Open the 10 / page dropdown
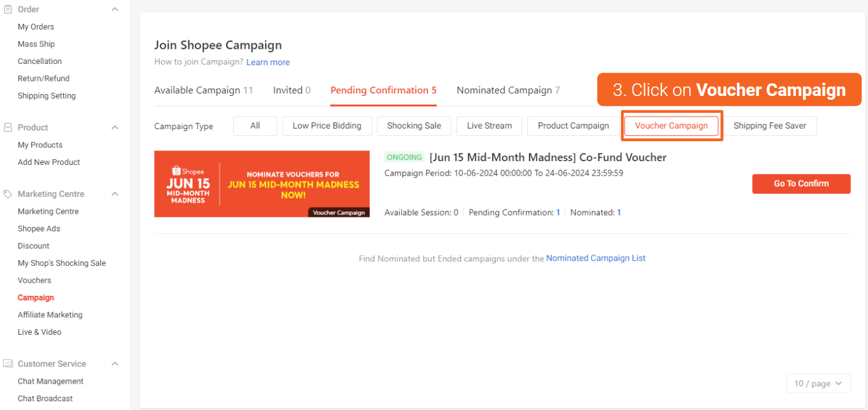 [x=818, y=384]
